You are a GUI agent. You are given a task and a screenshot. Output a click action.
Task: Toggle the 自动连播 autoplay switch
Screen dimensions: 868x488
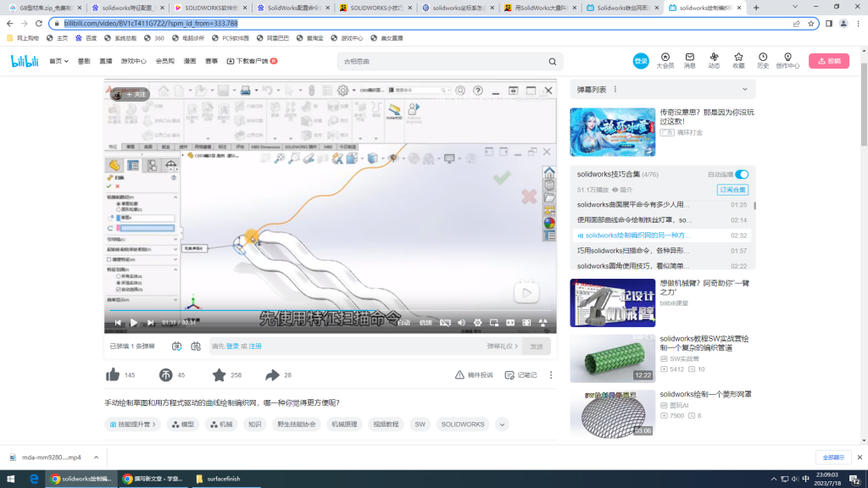pos(742,174)
